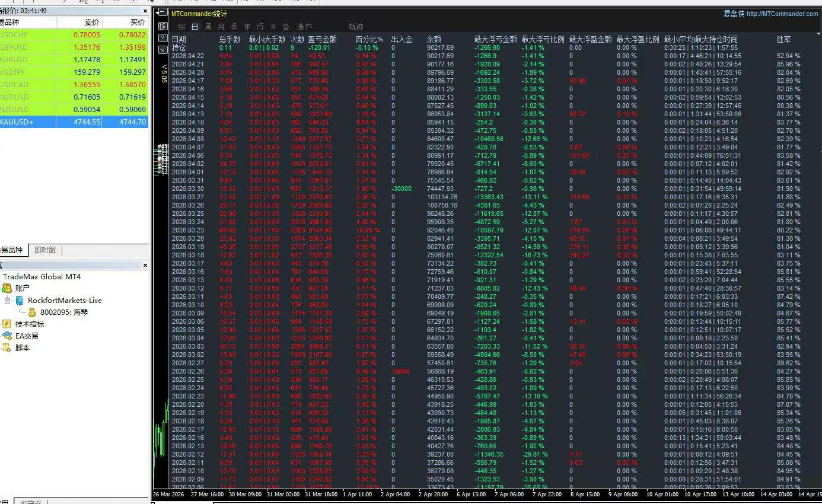Switch to the 年 yearly statistics tab
Screen dimensions: 822x504
[247, 27]
